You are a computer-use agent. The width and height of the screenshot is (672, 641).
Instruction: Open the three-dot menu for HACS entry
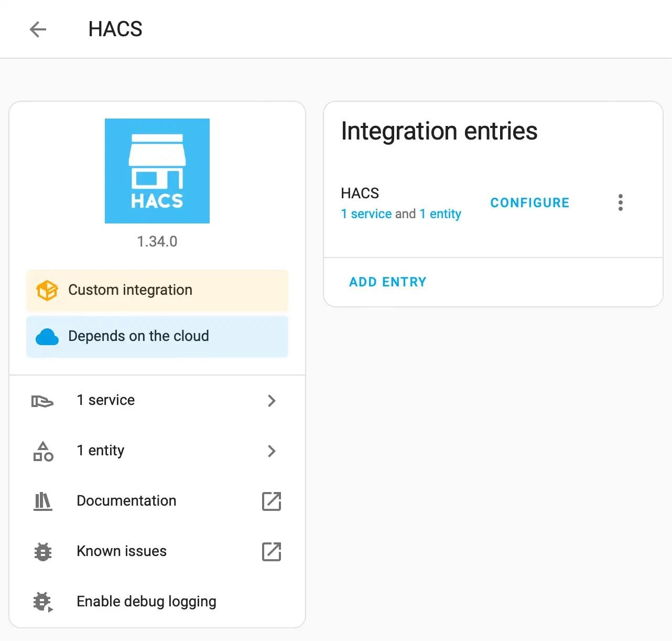click(x=620, y=202)
